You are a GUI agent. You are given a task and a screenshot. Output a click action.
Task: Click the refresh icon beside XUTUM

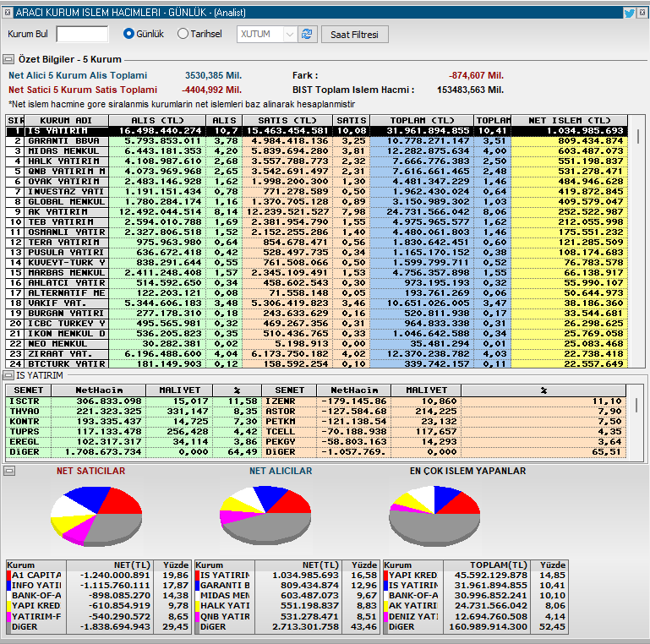[x=307, y=35]
